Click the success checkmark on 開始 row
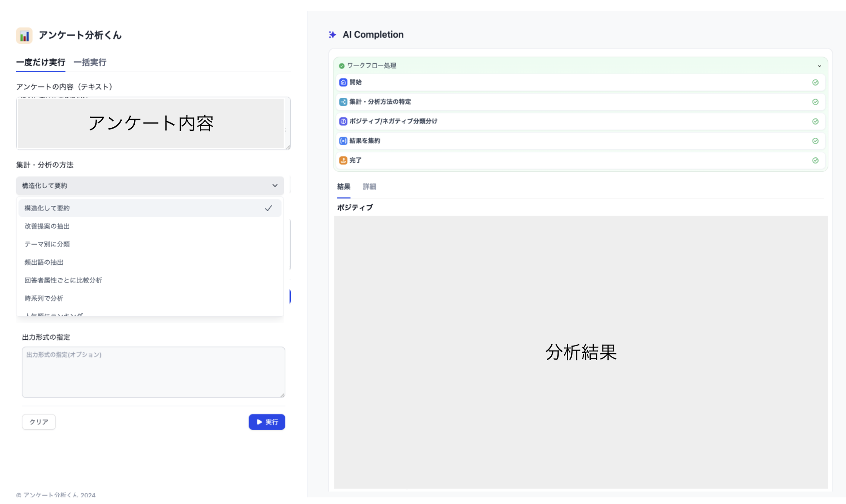 [815, 82]
